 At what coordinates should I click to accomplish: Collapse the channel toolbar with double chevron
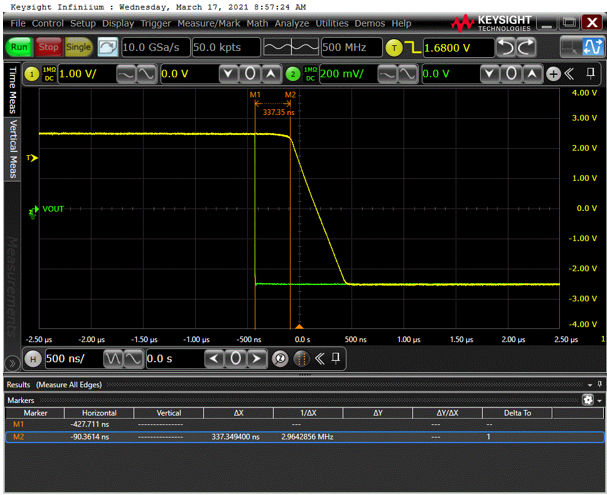pos(569,74)
